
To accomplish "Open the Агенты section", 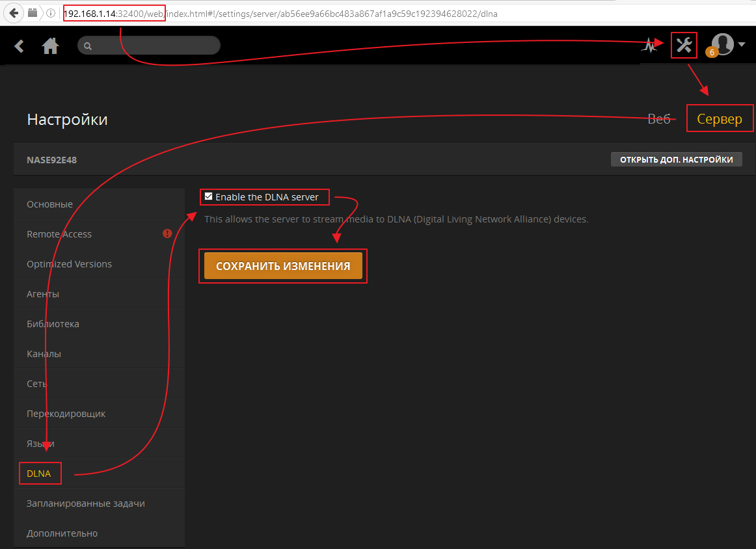I will pos(99,294).
